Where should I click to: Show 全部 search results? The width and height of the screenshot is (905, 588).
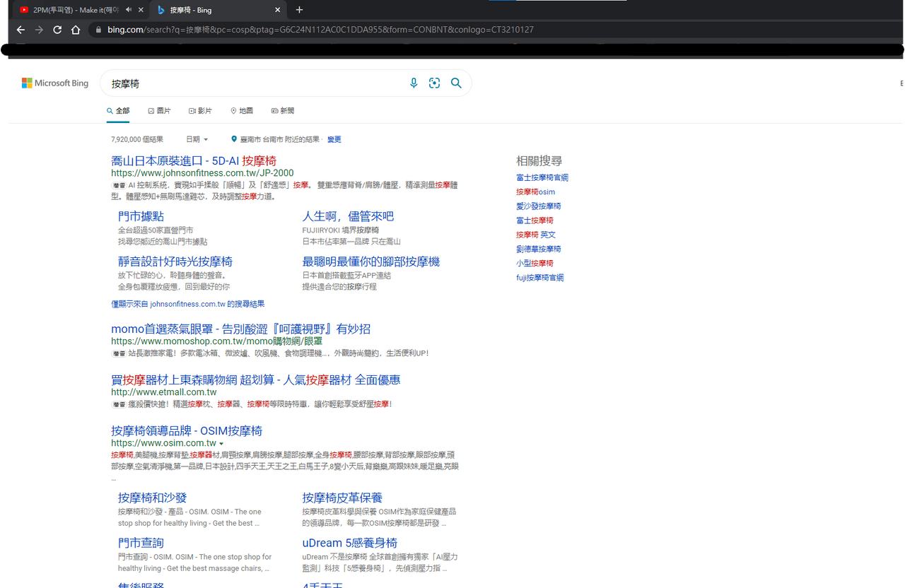click(x=118, y=111)
